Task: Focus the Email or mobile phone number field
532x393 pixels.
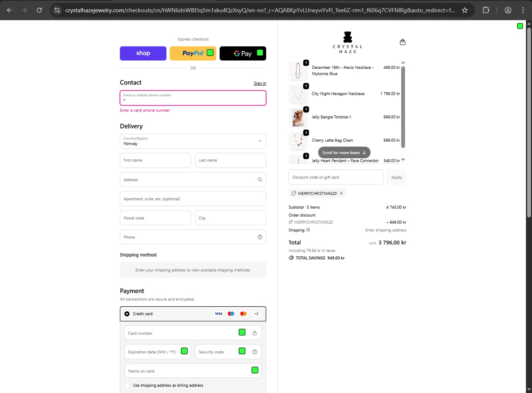Action: coord(193,98)
